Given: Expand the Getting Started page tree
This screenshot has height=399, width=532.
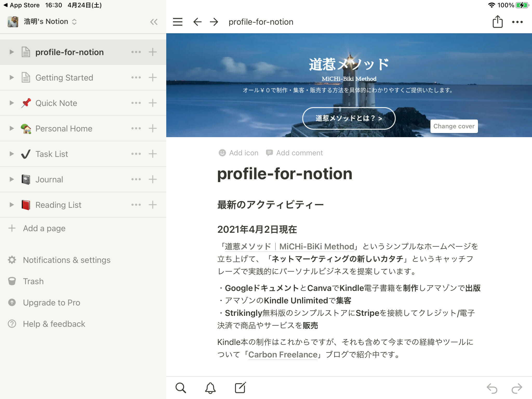Looking at the screenshot, I should (11, 77).
